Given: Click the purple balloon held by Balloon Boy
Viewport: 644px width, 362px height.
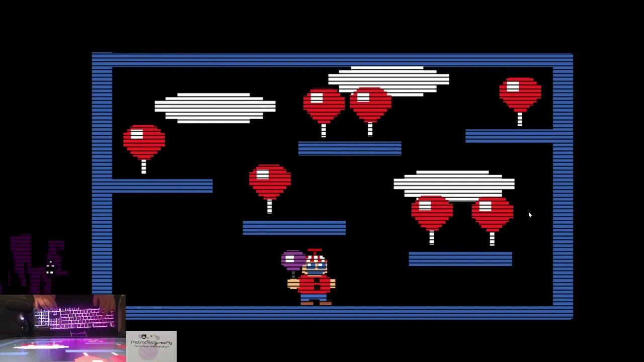Looking at the screenshot, I should click(x=293, y=259).
